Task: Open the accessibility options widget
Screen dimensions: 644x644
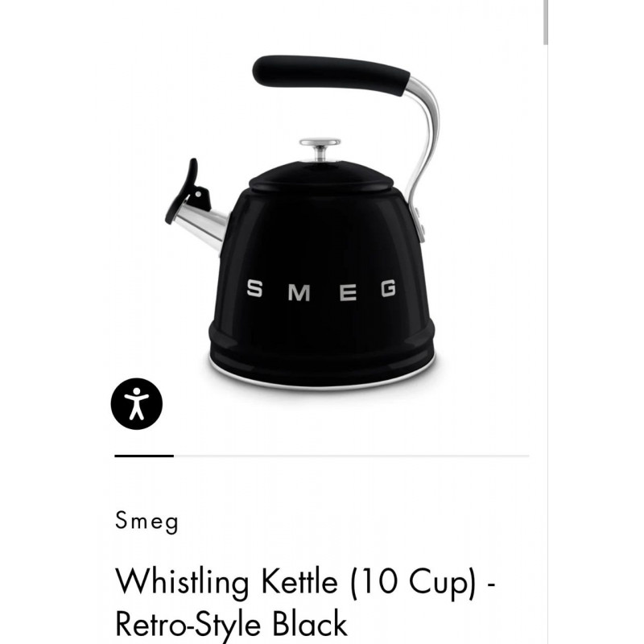Action: tap(136, 404)
